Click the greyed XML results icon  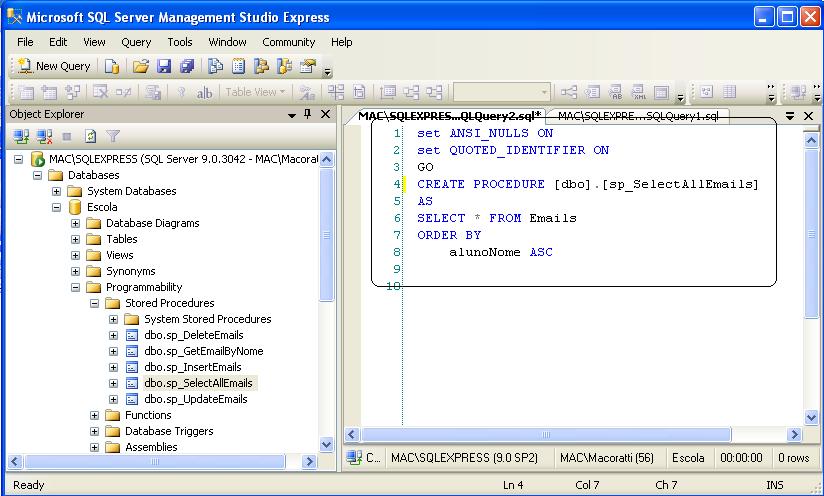(639, 92)
